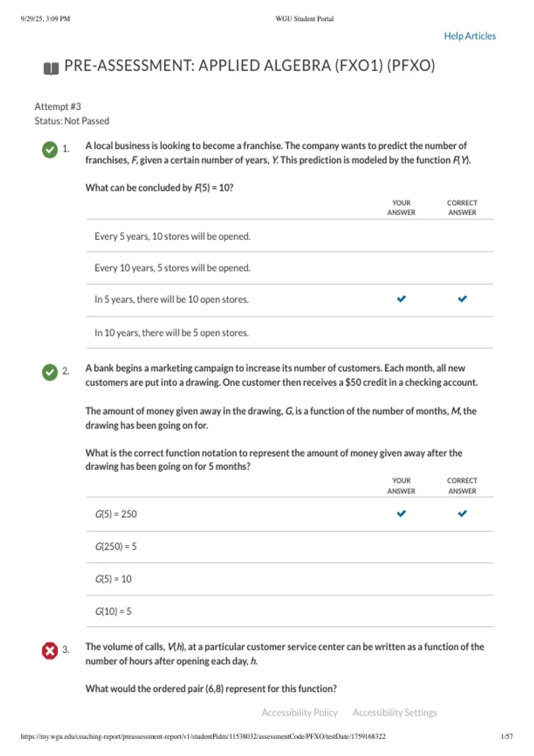Open the Accessibility Policy link
The width and height of the screenshot is (534, 756).
click(299, 712)
